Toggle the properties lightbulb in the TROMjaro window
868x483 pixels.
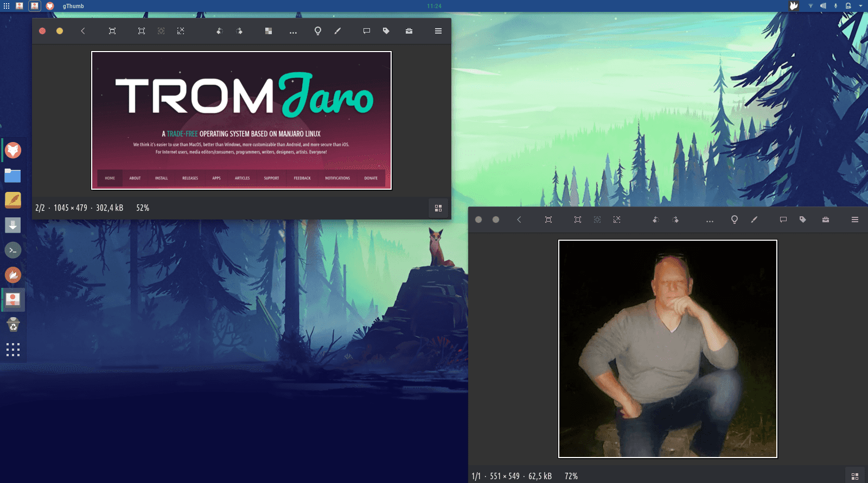tap(318, 31)
